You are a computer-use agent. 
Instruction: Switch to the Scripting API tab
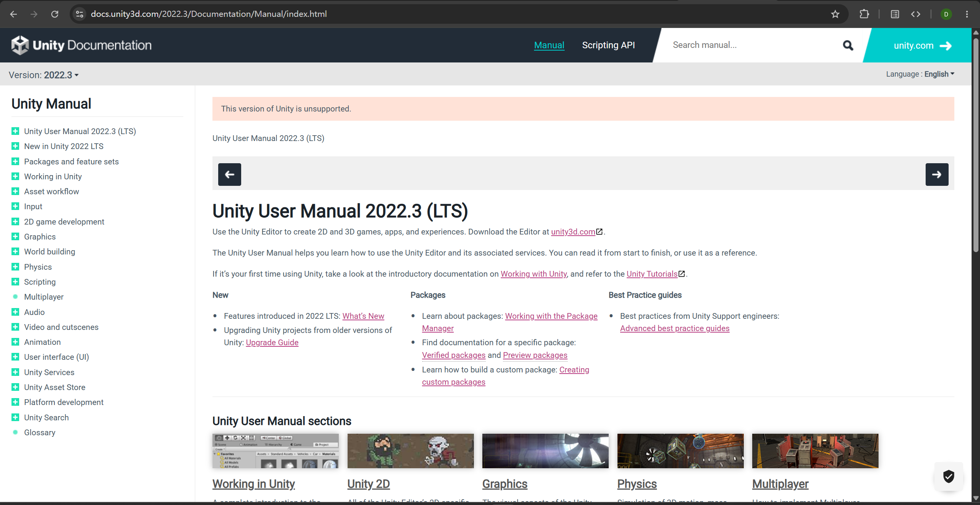[x=608, y=45]
